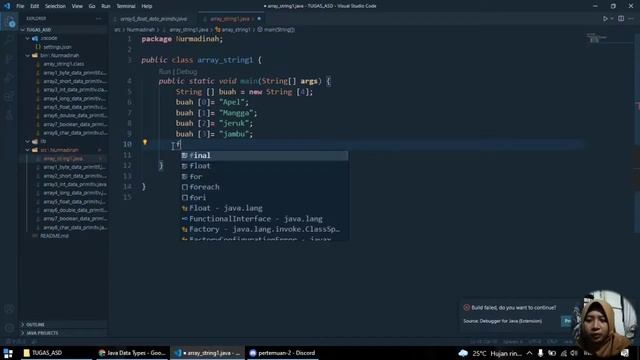Select the 'foreach' snippet suggestion
The image size is (640, 360).
pos(264,187)
